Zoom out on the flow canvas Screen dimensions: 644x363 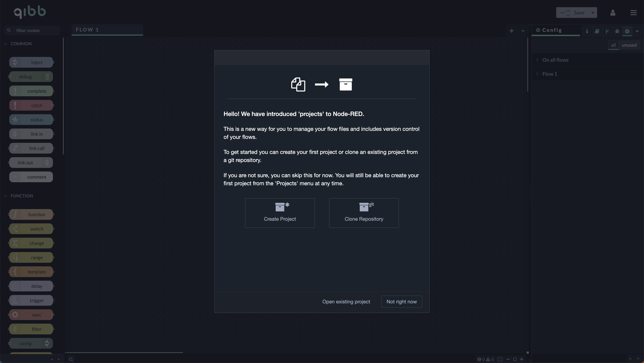pyautogui.click(x=508, y=359)
